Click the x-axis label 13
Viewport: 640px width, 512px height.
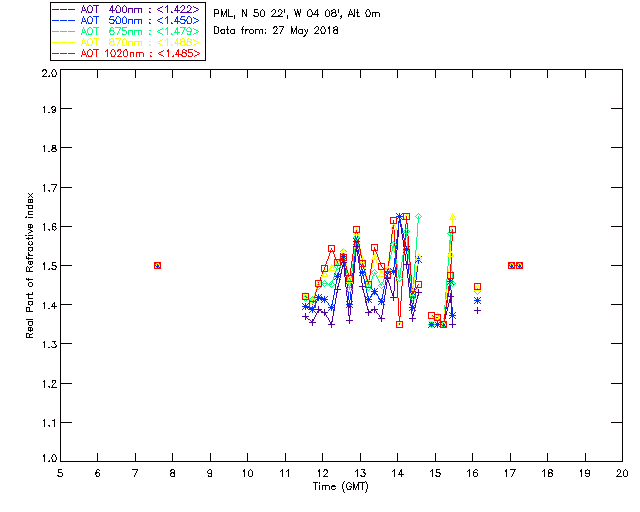[360, 473]
